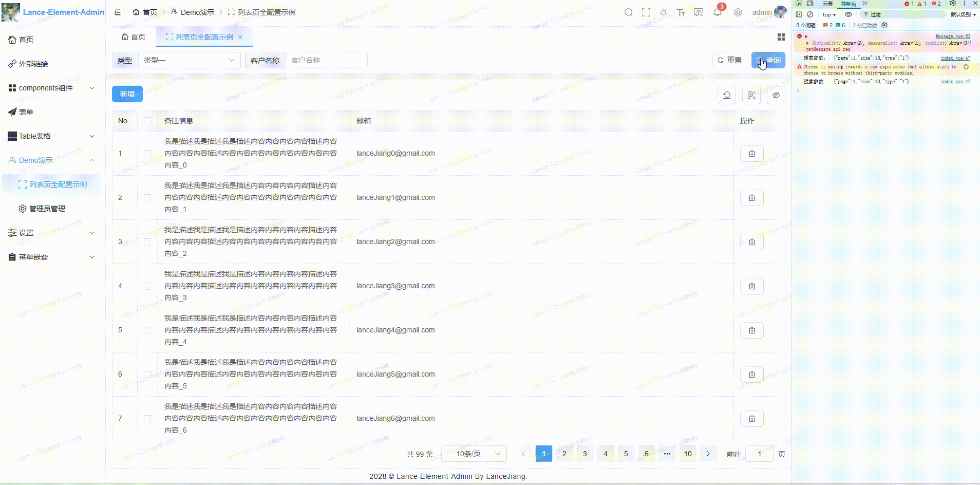Switch to the 首页 tab

(133, 36)
